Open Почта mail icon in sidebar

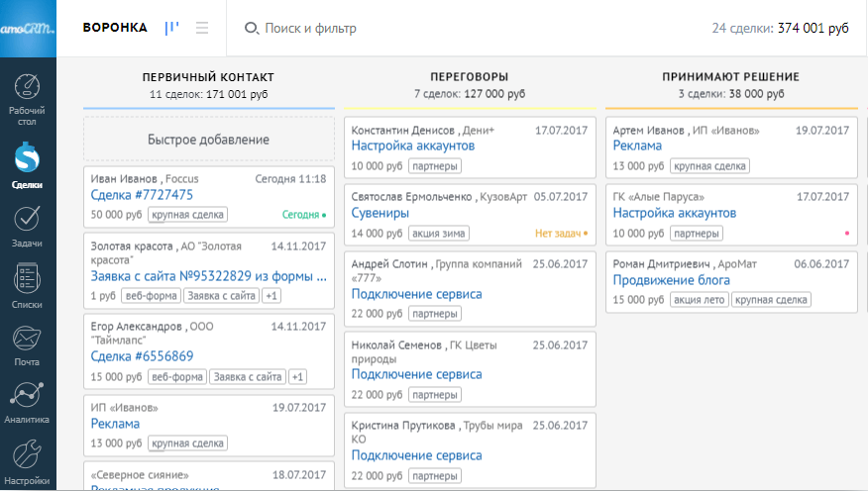pos(28,344)
